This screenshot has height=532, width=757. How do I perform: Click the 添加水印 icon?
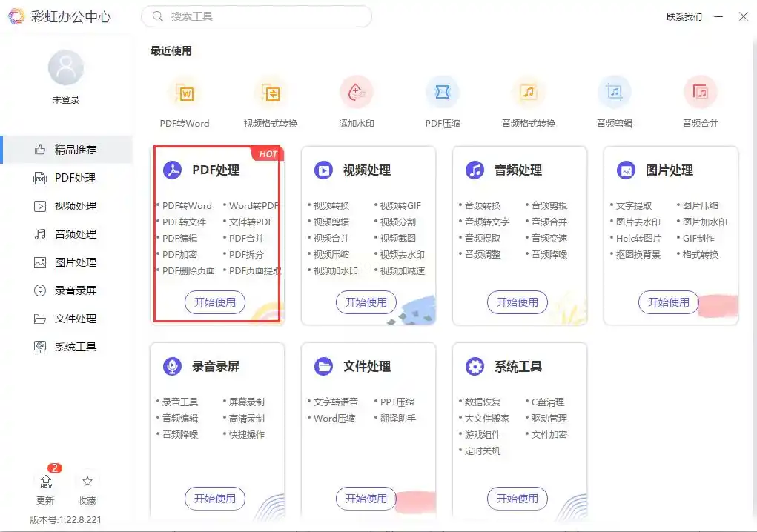(x=357, y=92)
